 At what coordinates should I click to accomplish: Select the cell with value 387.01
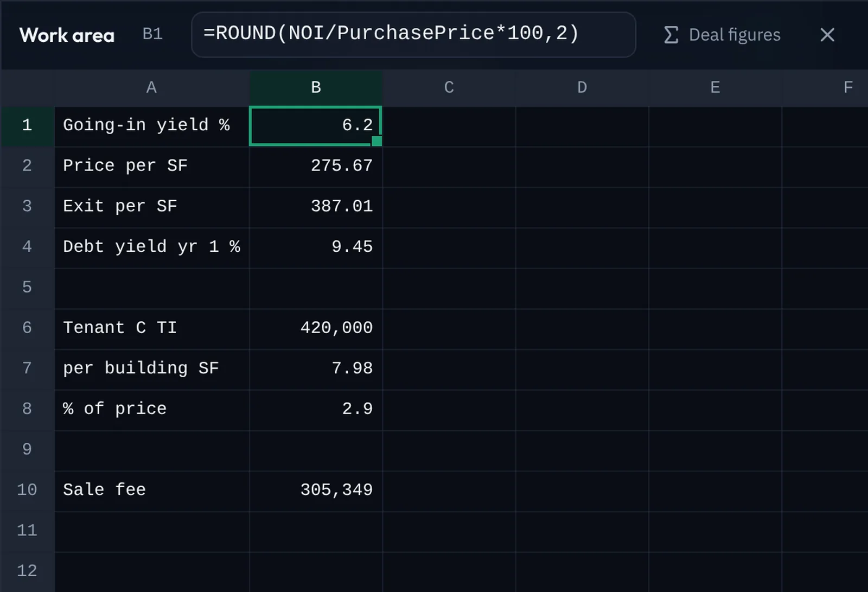[316, 207]
